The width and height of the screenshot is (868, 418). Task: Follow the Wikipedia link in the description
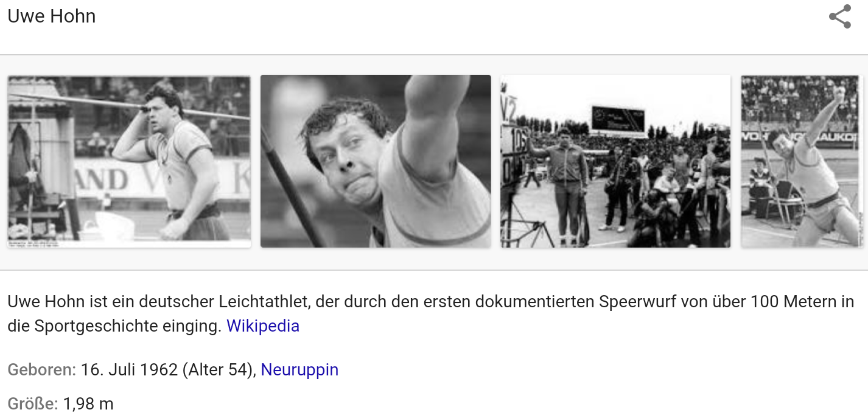(x=263, y=326)
